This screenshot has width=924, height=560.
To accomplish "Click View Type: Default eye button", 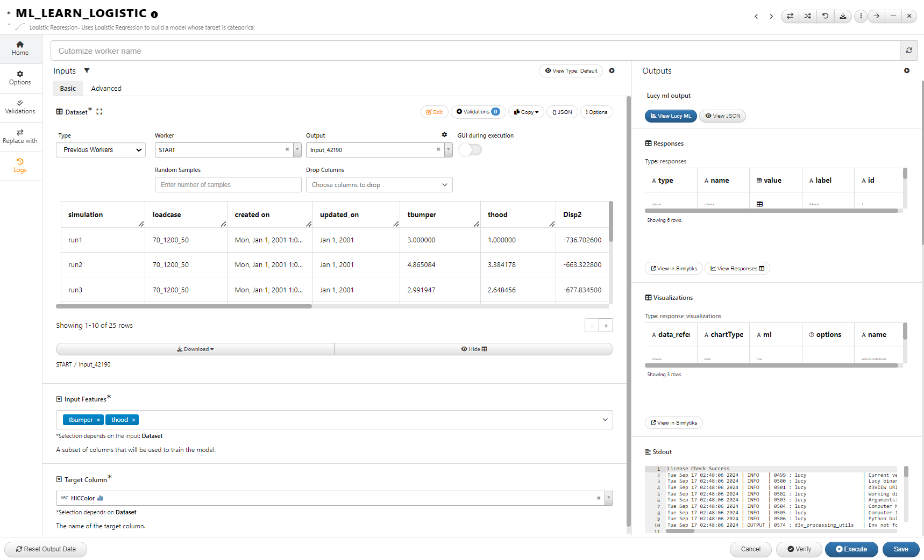I will point(571,71).
